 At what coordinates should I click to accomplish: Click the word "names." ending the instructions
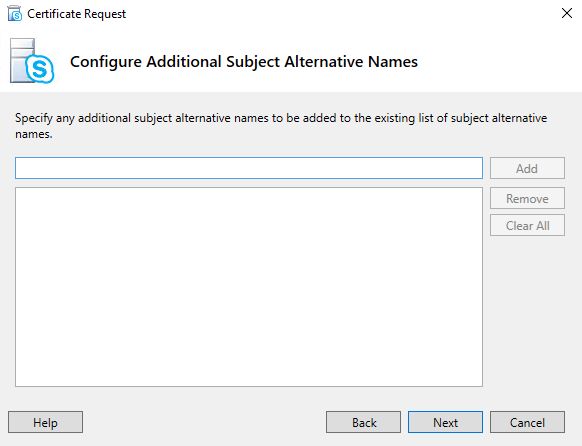click(x=33, y=134)
